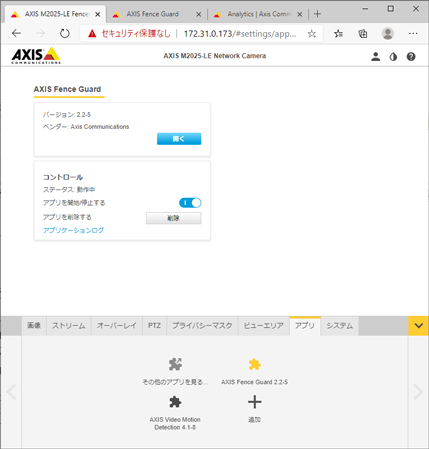Screen dimensions: 429x449
Task: Maximize the browser window
Action: click(391, 9)
